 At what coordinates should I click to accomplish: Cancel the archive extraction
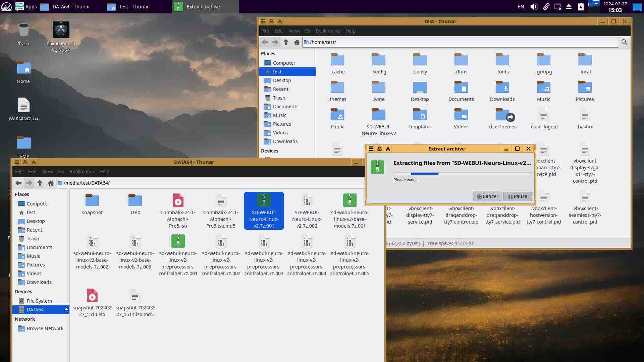487,196
